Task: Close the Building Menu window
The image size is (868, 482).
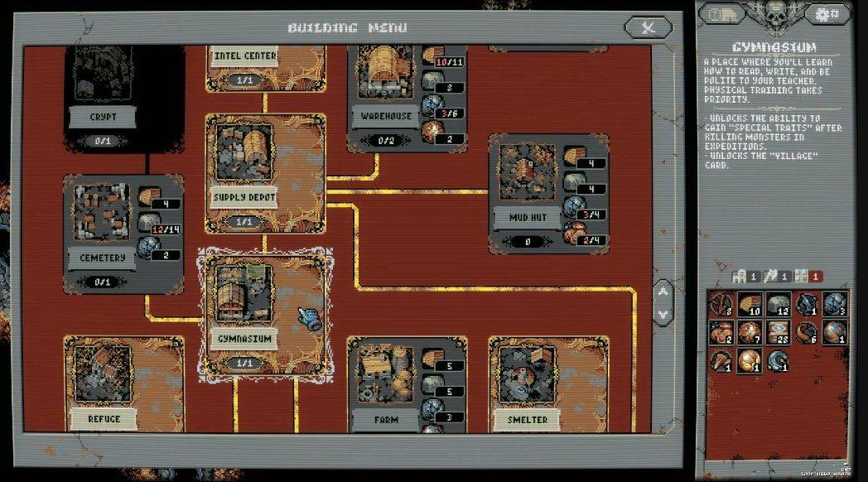Action: 648,28
